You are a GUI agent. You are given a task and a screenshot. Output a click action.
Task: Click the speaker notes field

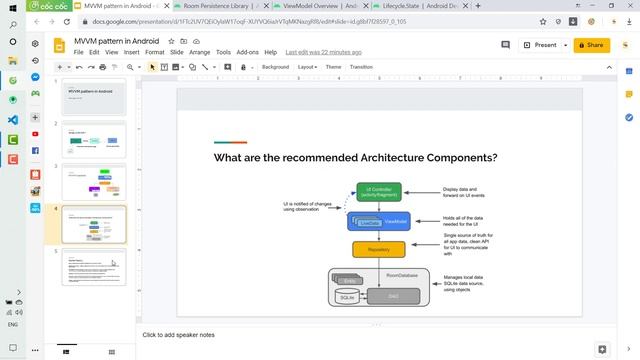tap(376, 335)
